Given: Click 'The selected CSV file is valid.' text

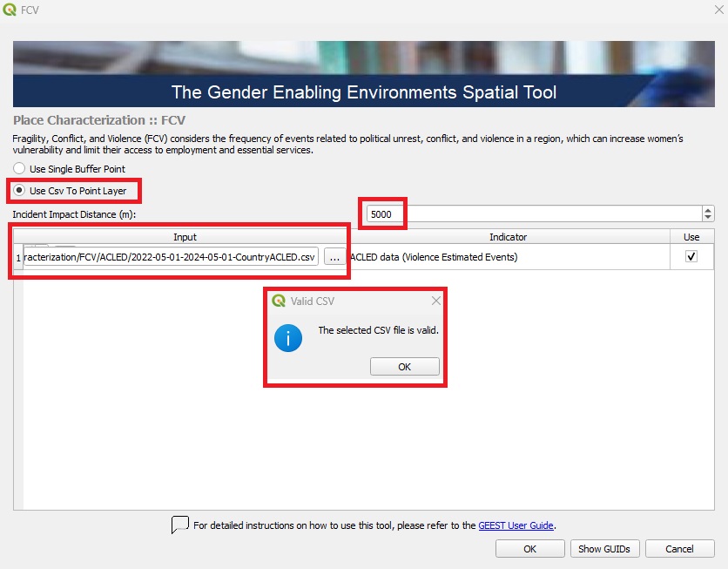Looking at the screenshot, I should pyautogui.click(x=379, y=330).
